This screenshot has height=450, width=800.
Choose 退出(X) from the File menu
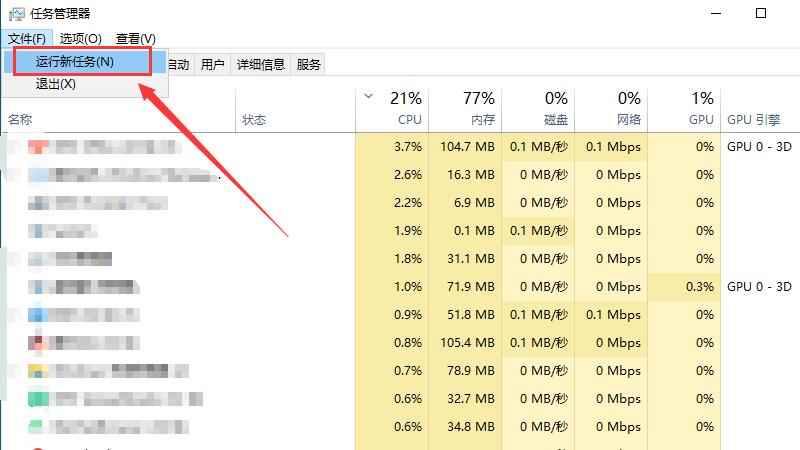point(56,85)
